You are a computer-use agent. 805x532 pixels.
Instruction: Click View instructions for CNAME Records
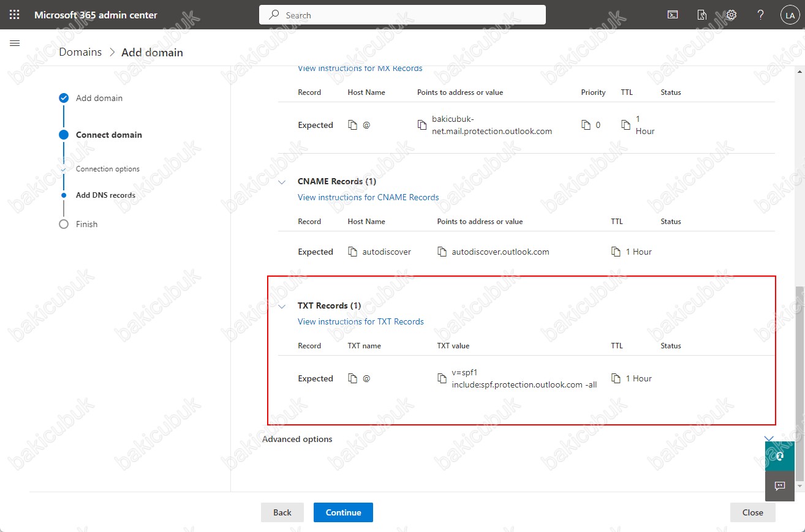[368, 197]
